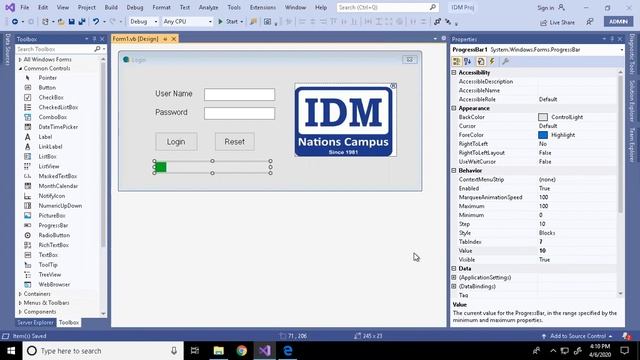The image size is (640, 360).
Task: Select the Reset button on the form
Action: tap(235, 142)
